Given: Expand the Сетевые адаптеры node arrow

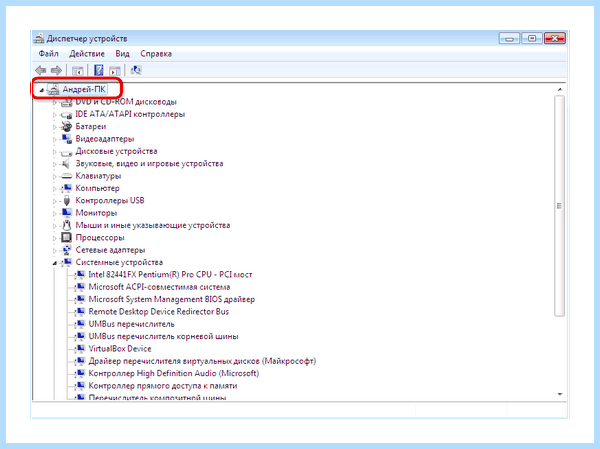Looking at the screenshot, I should [x=54, y=250].
